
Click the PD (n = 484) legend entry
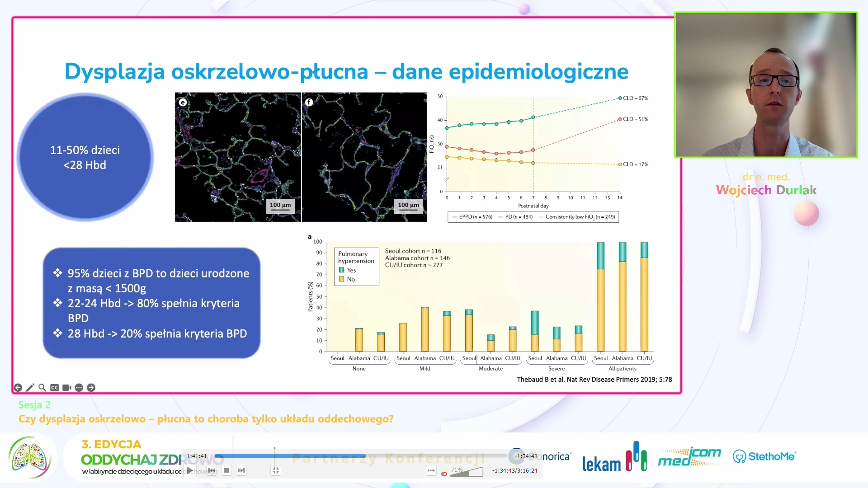tap(515, 217)
